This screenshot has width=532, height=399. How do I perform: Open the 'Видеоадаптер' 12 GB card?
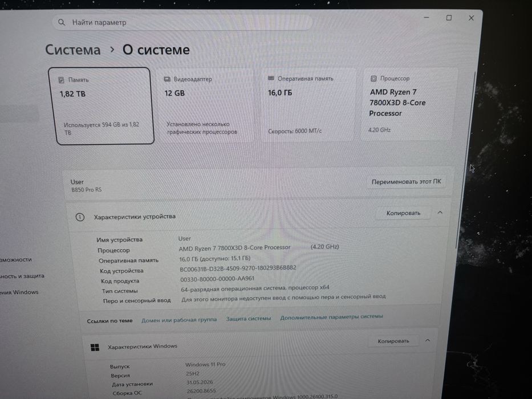(x=205, y=105)
